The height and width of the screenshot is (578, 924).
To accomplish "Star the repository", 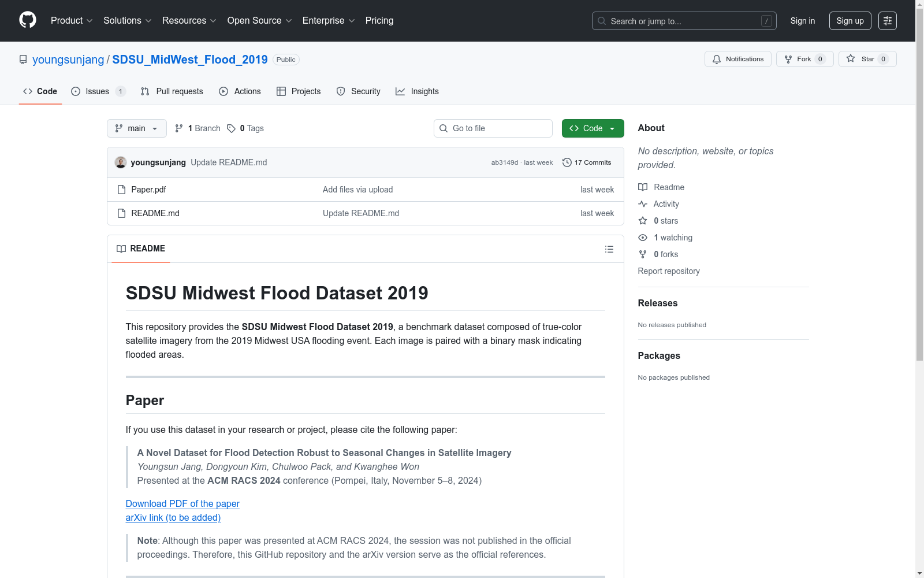I will click(867, 59).
